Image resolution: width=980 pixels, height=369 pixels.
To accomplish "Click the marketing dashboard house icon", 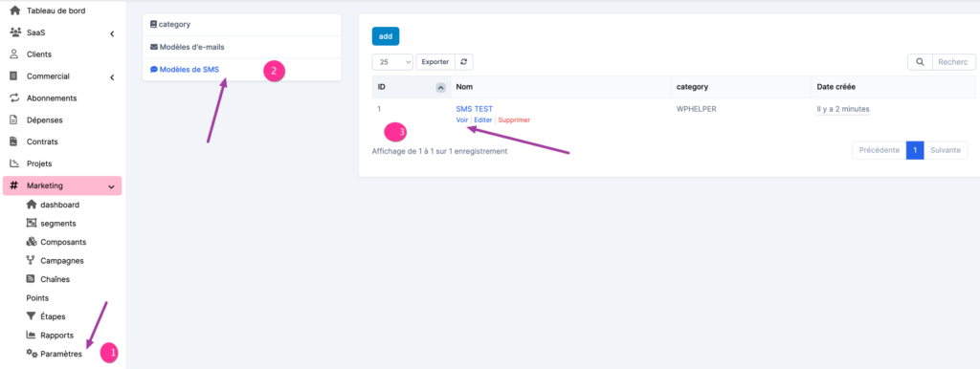I will click(32, 205).
